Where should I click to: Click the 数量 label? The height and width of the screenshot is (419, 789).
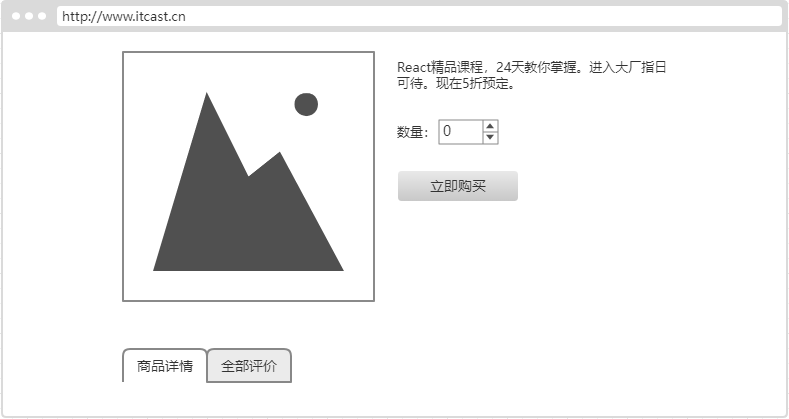pyautogui.click(x=410, y=132)
